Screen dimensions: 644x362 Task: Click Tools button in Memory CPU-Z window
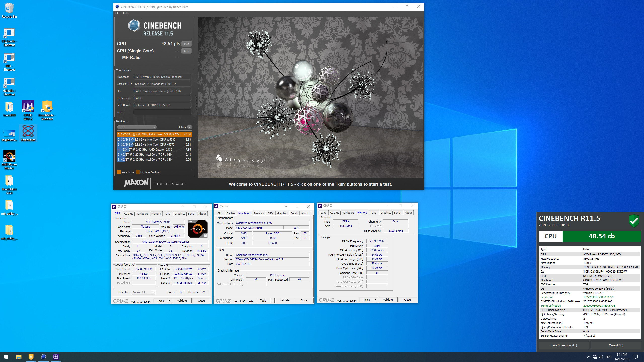coord(367,300)
